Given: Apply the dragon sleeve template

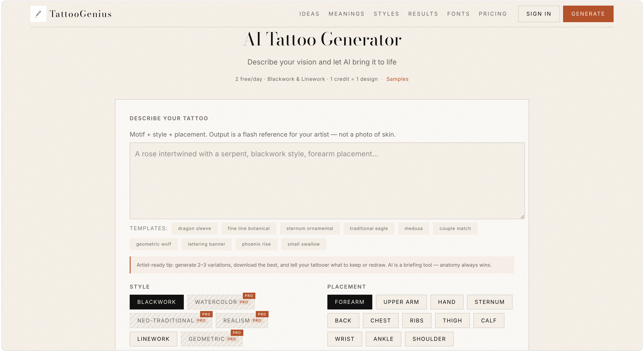Looking at the screenshot, I should [x=195, y=228].
